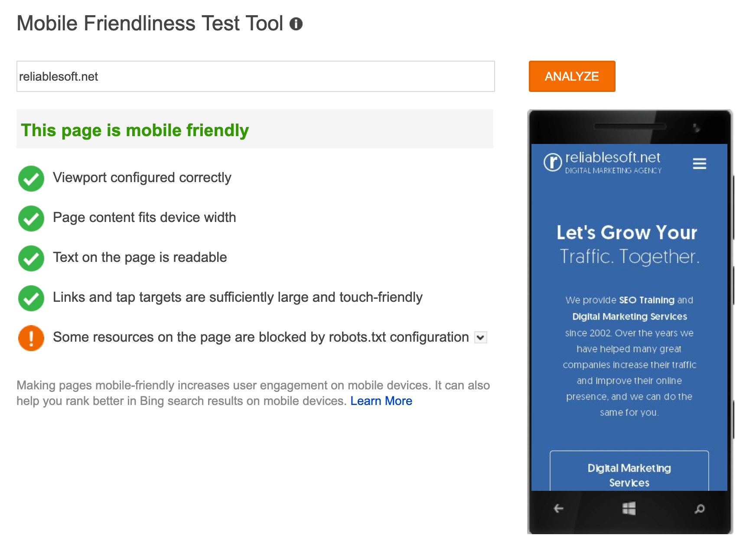756x555 pixels.
Task: Click the Mobile Friendliness Test Tool heading
Action: [x=150, y=23]
